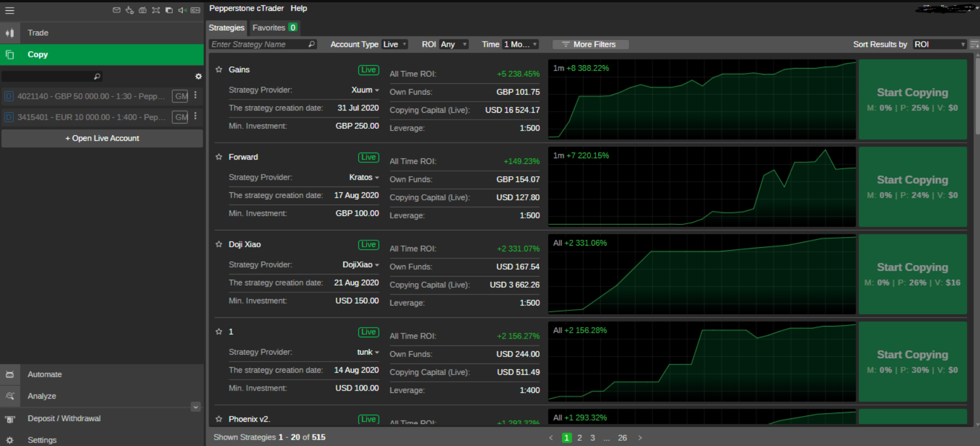Open the Pepperstone cTrader menu

coord(246,8)
